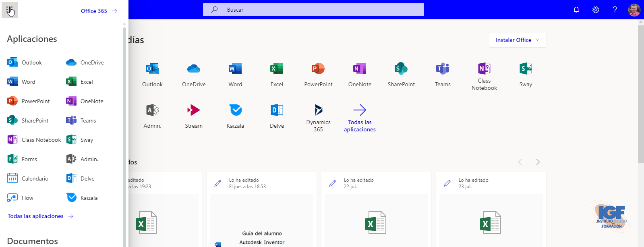Show next recent documents with right chevron
The image size is (644, 247).
click(x=538, y=162)
